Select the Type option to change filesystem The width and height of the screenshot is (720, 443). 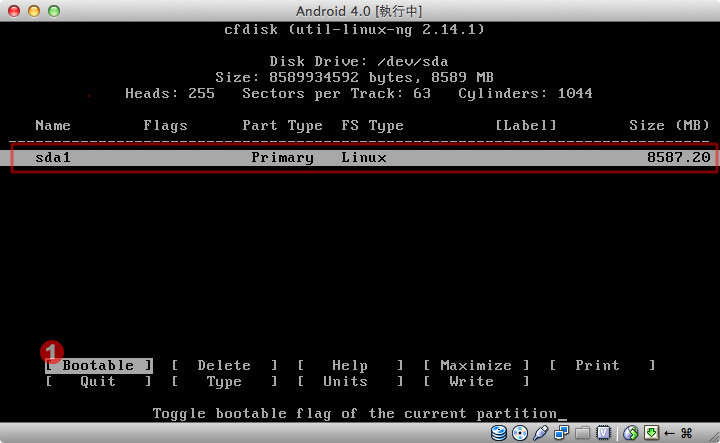(x=224, y=381)
